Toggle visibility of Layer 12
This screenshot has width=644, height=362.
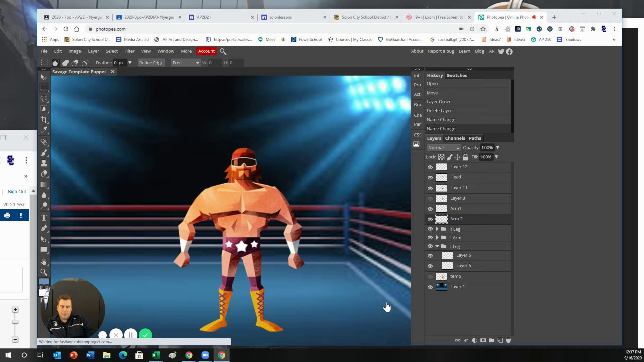(x=430, y=167)
